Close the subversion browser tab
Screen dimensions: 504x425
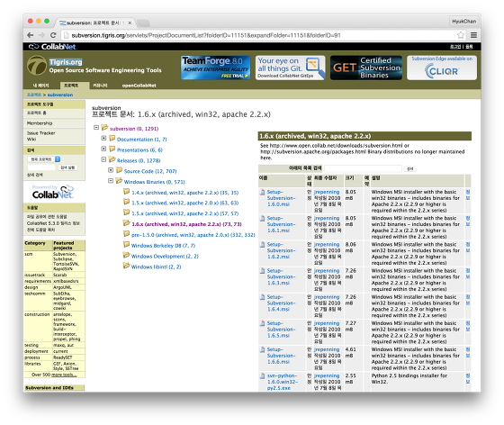pyautogui.click(x=130, y=23)
